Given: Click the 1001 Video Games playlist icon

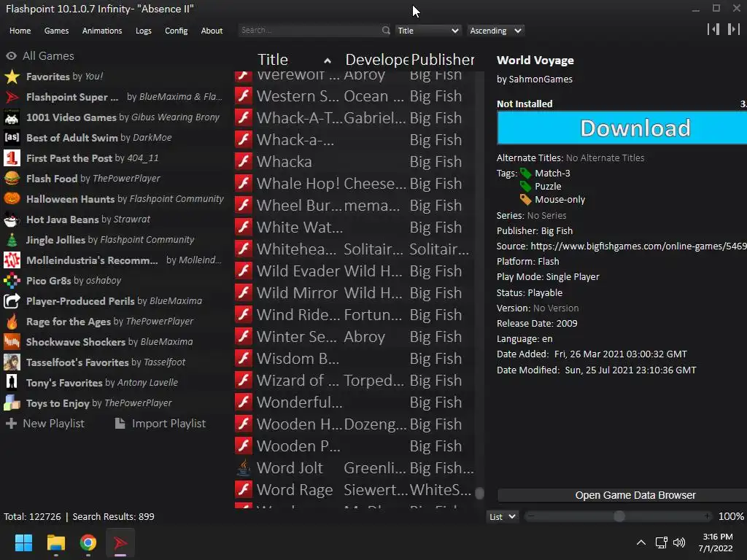Looking at the screenshot, I should click(x=12, y=117).
